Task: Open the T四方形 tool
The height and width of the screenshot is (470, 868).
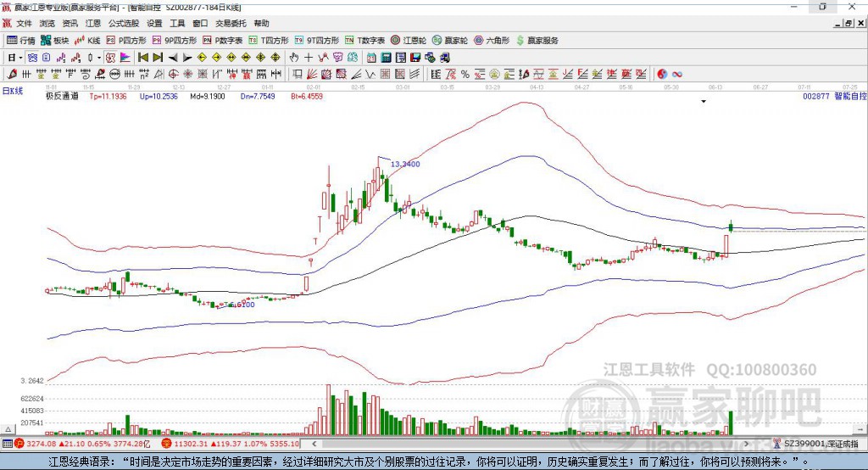Action: pyautogui.click(x=269, y=41)
